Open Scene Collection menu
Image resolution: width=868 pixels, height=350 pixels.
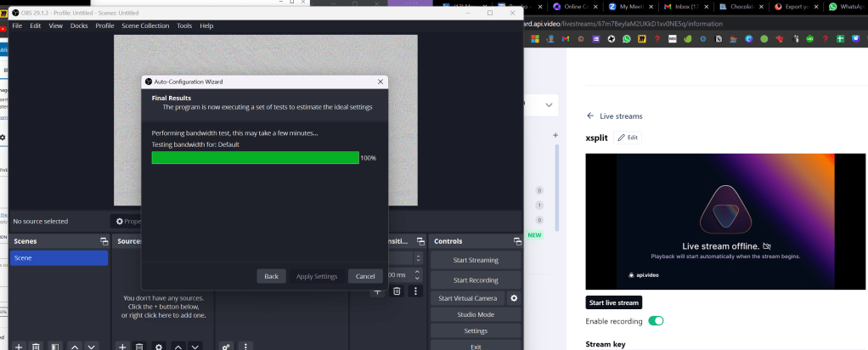pos(145,25)
